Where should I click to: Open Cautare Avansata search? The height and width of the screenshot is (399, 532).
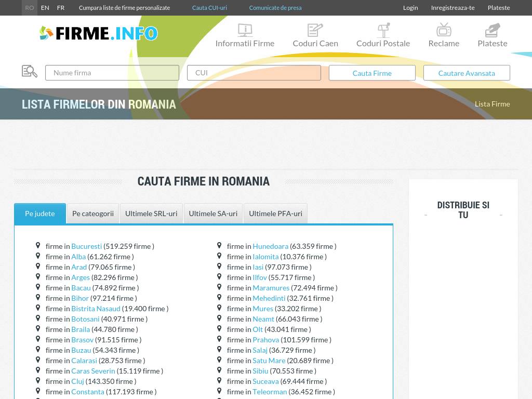pos(467,73)
